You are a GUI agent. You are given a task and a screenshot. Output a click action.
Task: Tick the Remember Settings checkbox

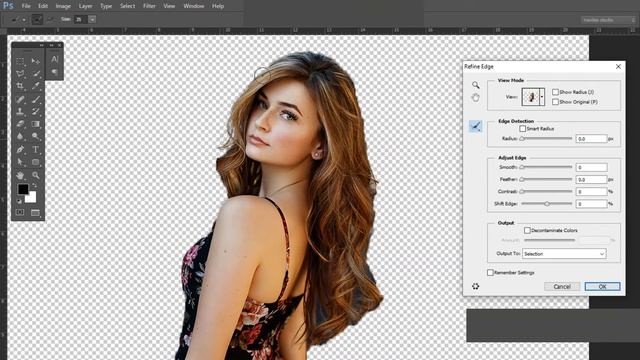point(490,272)
